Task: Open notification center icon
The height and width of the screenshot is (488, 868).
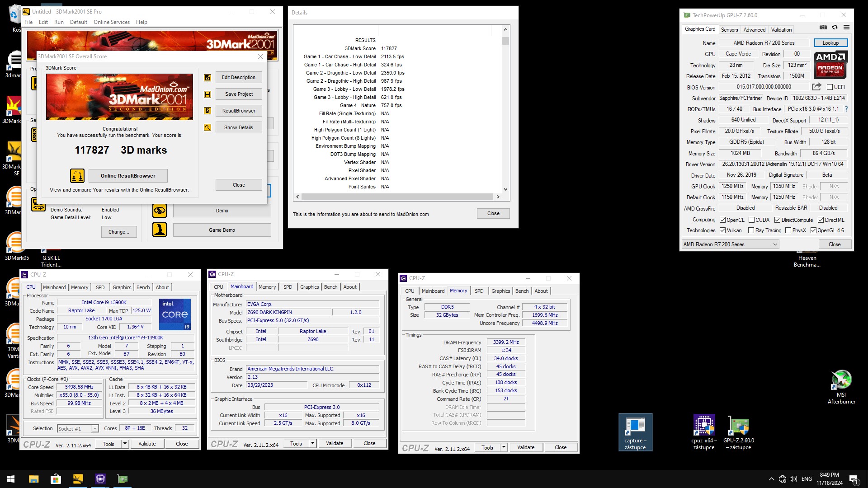Action: 854,479
